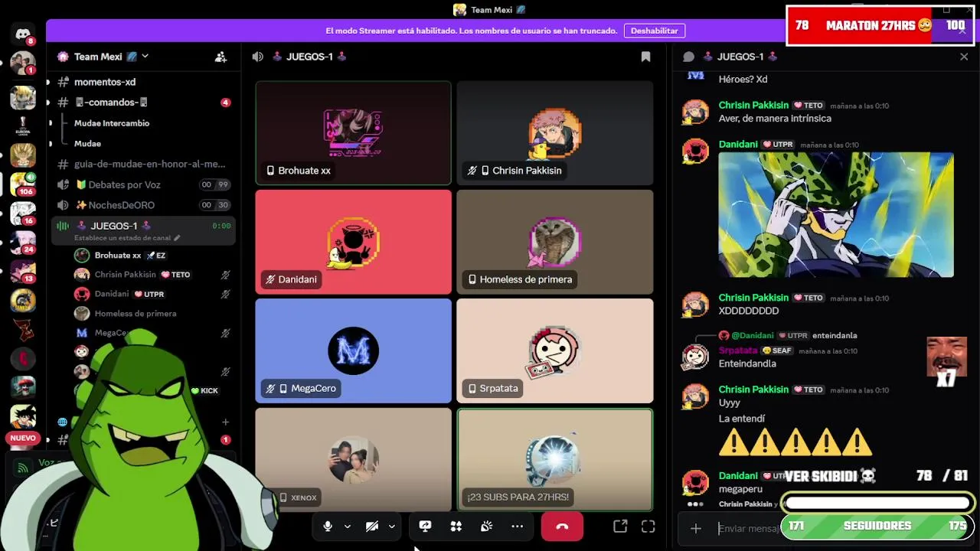This screenshot has width=980, height=551.
Task: Open more options three-dot menu in call controls
Action: pyautogui.click(x=517, y=527)
